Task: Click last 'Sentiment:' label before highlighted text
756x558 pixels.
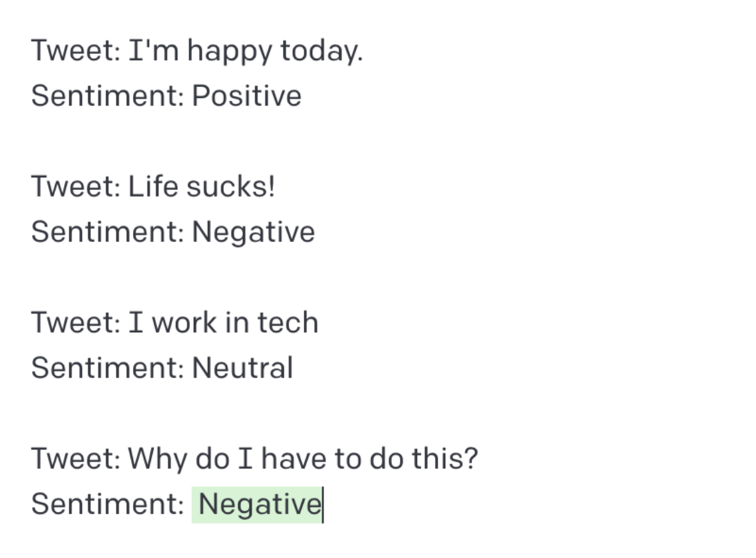Action: [x=107, y=504]
